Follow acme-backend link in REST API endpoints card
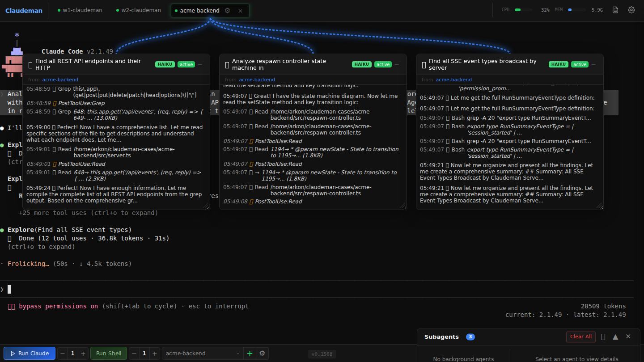644x362 pixels. click(60, 80)
